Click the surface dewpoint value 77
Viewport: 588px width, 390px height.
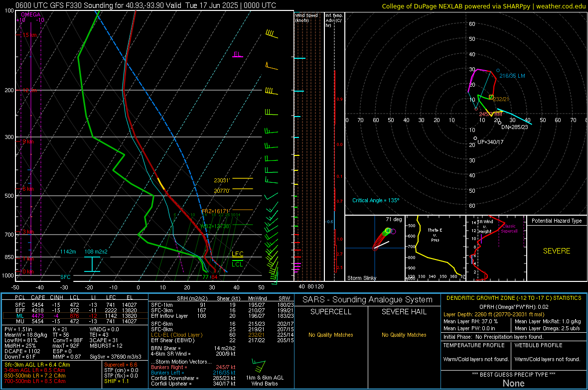[x=205, y=277]
